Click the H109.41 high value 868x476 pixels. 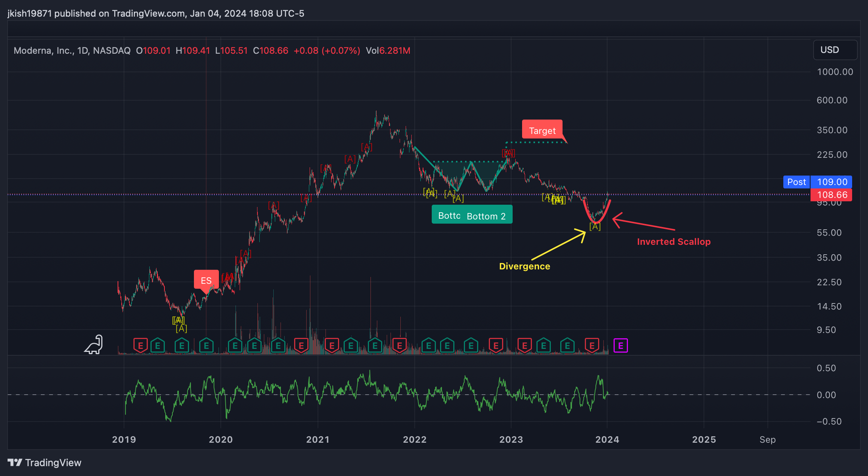193,51
